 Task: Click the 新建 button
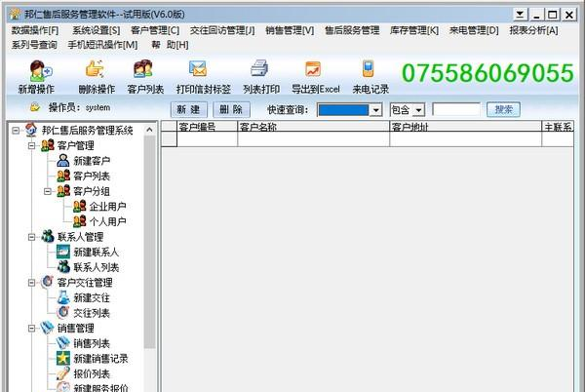click(x=189, y=109)
